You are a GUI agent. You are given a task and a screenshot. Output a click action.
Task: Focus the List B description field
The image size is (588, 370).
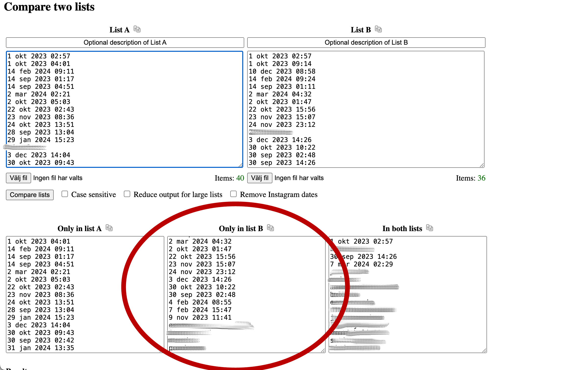pyautogui.click(x=366, y=42)
